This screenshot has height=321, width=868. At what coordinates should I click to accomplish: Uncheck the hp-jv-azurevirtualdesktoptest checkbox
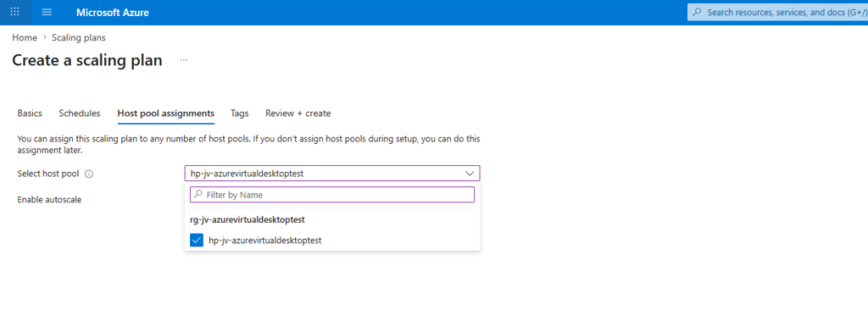point(197,241)
